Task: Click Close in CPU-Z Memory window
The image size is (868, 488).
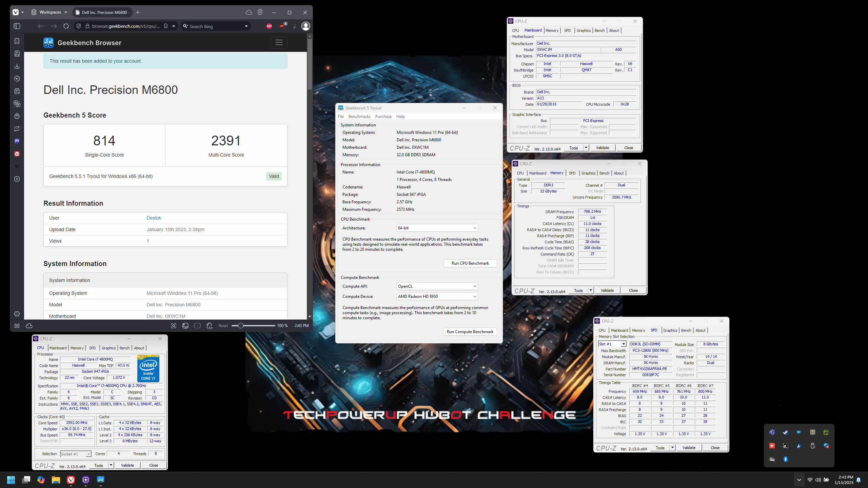Action: [633, 290]
